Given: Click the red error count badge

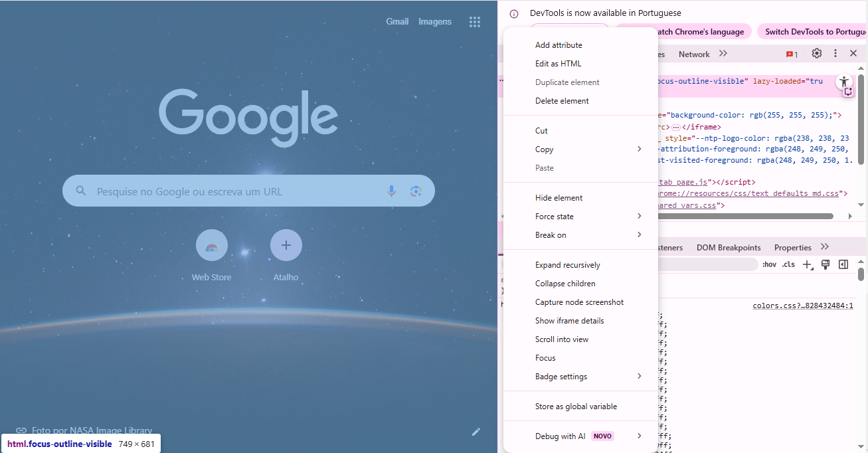Looking at the screenshot, I should [x=792, y=54].
